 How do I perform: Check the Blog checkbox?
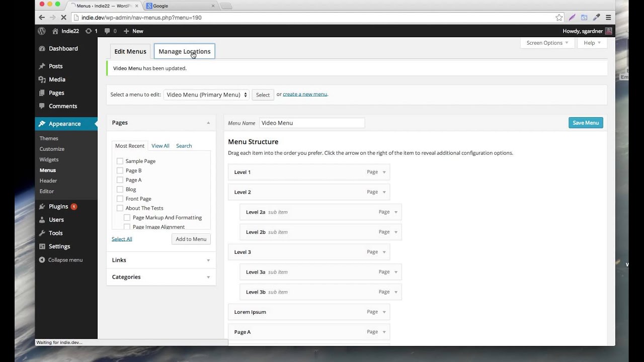pyautogui.click(x=120, y=189)
